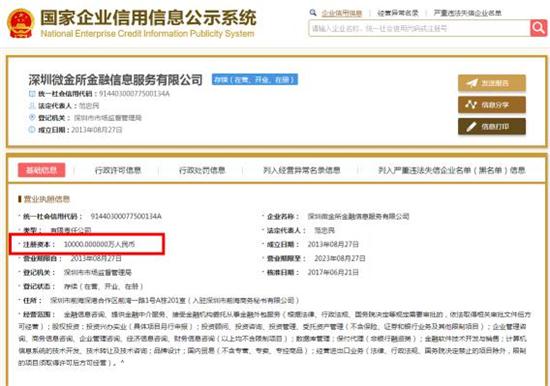
Task: Click the blue 存续 status badge
Action: pos(255,80)
